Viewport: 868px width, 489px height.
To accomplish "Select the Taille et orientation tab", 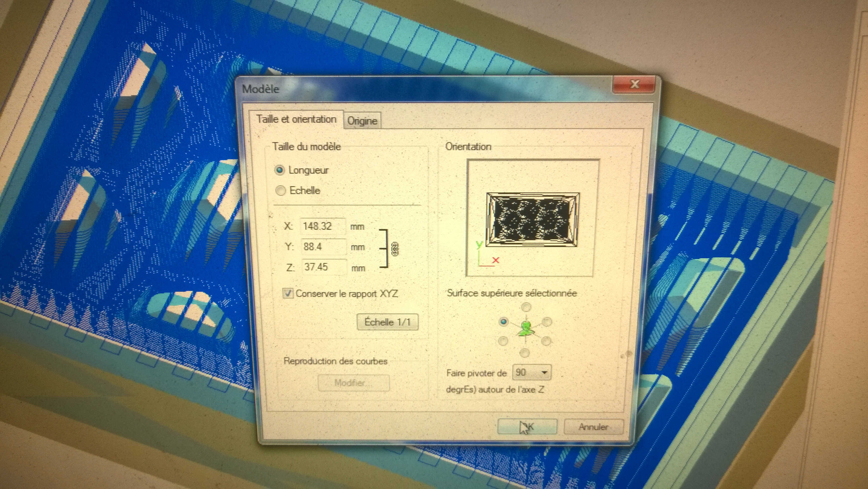I will pos(296,119).
